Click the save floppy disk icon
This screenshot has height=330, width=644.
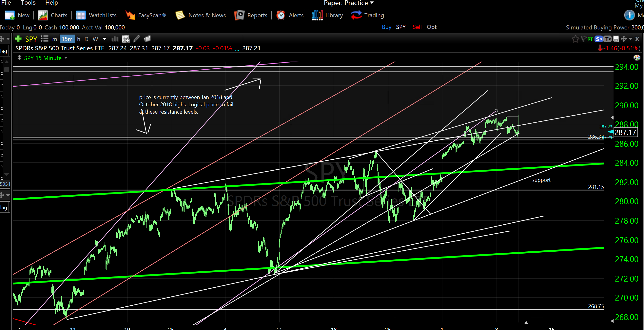[x=616, y=39]
